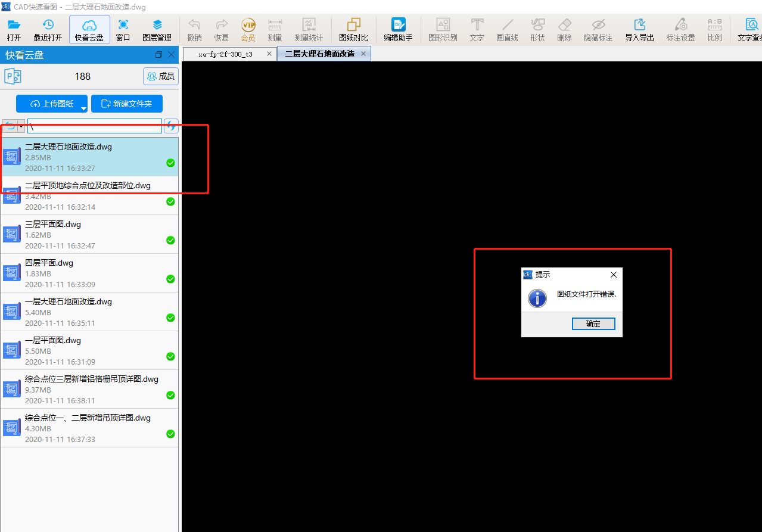The image size is (762, 532).
Task: Expand the 上传图纸 dropdown arrow
Action: (x=84, y=108)
